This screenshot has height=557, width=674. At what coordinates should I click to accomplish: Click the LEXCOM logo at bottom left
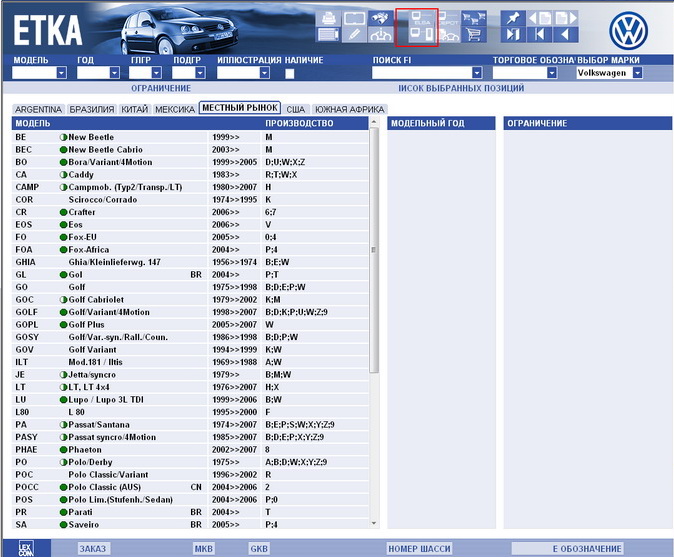[26, 549]
